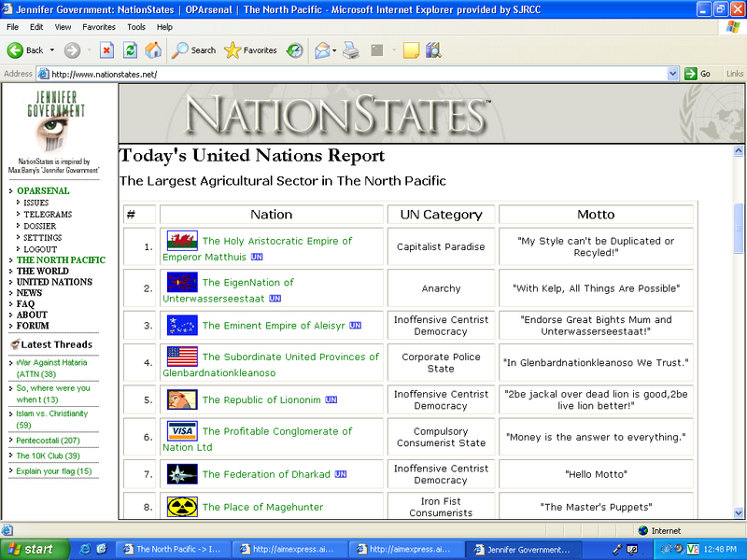Viewport: 747px width, 560px height.
Task: Go to ISSUES in the sidebar
Action: click(36, 203)
